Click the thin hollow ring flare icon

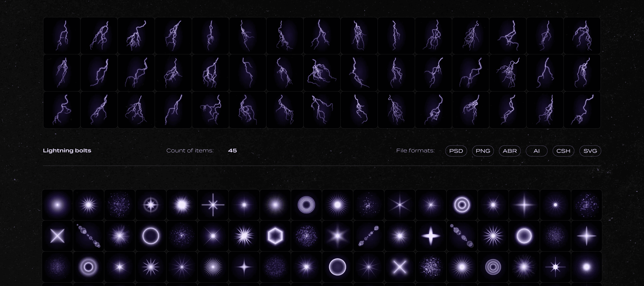[x=150, y=236]
